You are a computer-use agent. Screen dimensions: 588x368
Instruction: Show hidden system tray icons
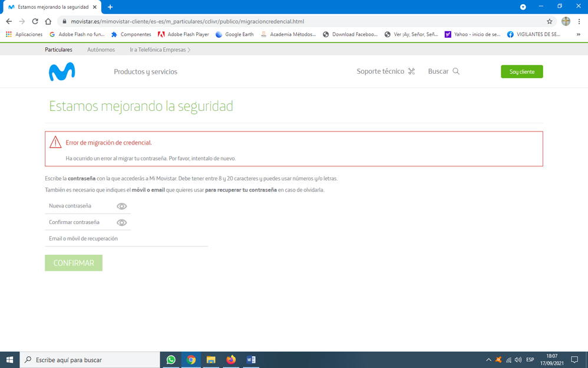[488, 360]
